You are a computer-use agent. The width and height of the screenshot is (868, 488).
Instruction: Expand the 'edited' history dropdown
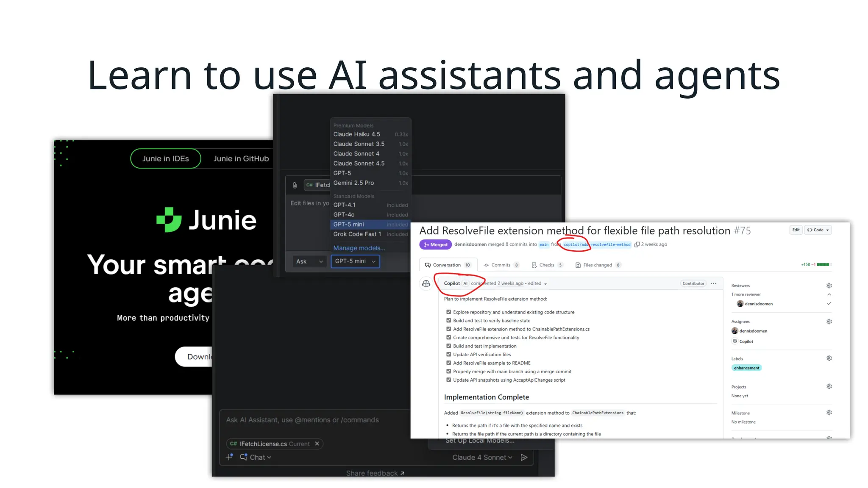click(x=537, y=283)
